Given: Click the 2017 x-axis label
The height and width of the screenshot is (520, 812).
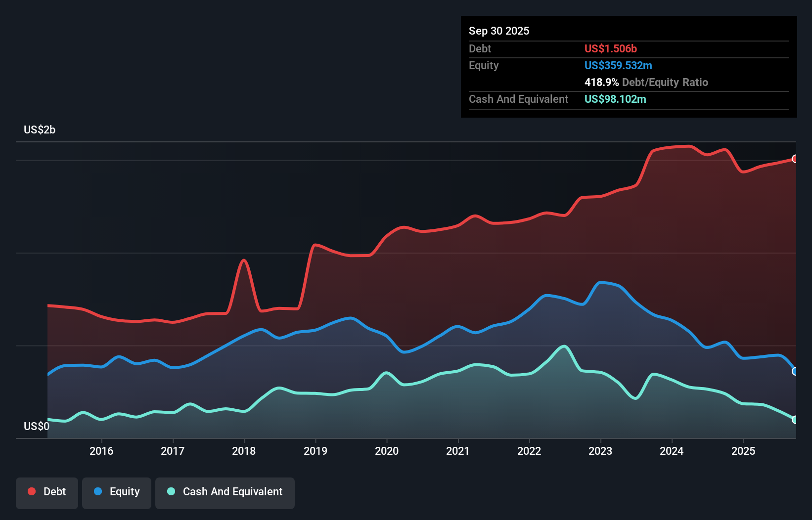Looking at the screenshot, I should click(x=173, y=451).
